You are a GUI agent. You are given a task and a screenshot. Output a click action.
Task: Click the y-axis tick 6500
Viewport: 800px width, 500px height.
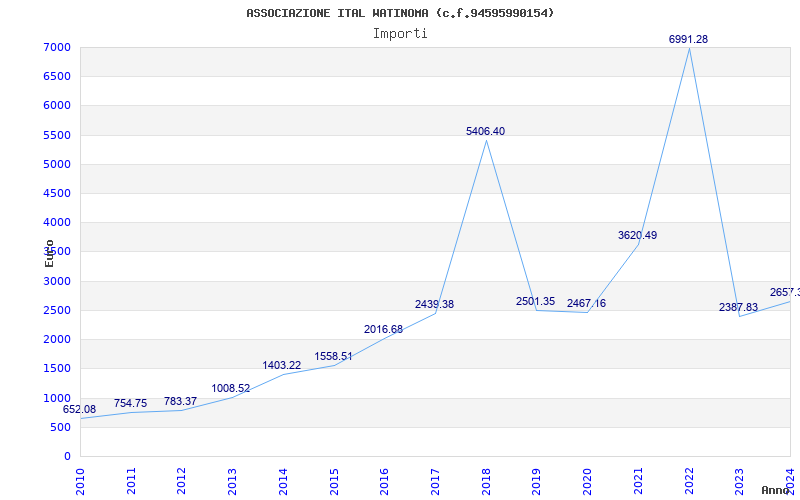coord(58,77)
